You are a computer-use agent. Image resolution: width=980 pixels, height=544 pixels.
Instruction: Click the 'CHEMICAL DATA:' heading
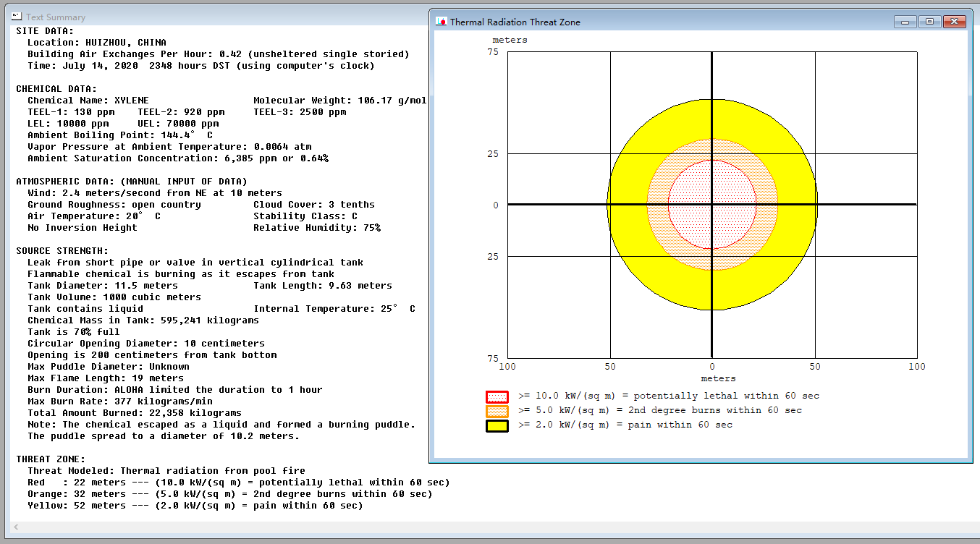(x=56, y=89)
